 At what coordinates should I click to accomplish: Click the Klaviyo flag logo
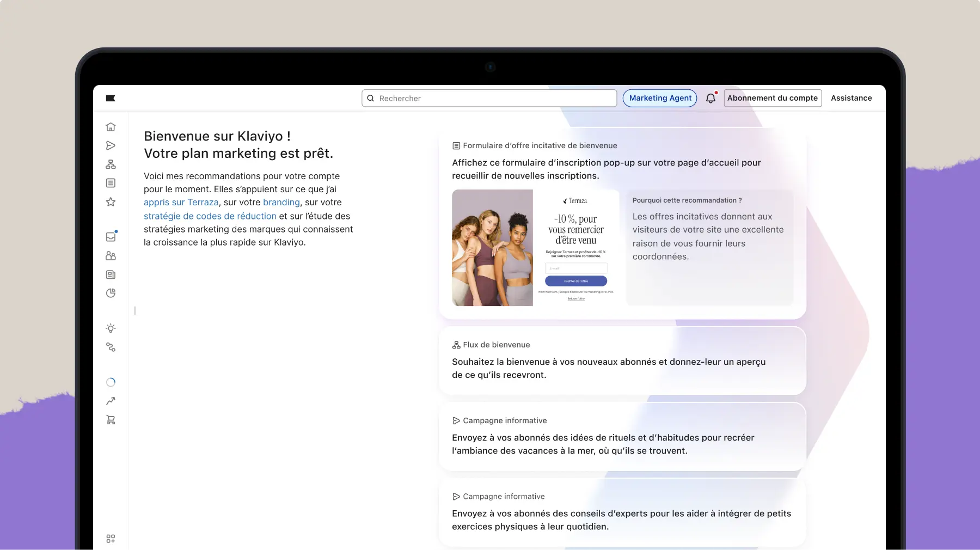click(x=111, y=98)
